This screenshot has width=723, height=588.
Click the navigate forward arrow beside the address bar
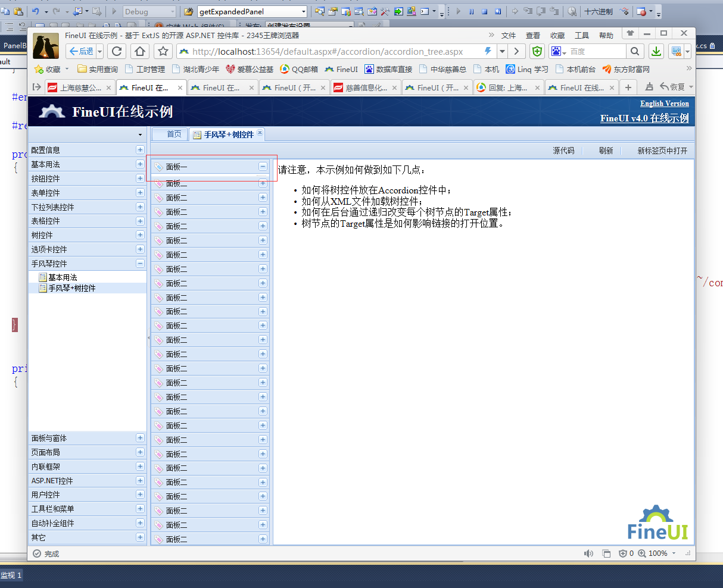coord(516,51)
